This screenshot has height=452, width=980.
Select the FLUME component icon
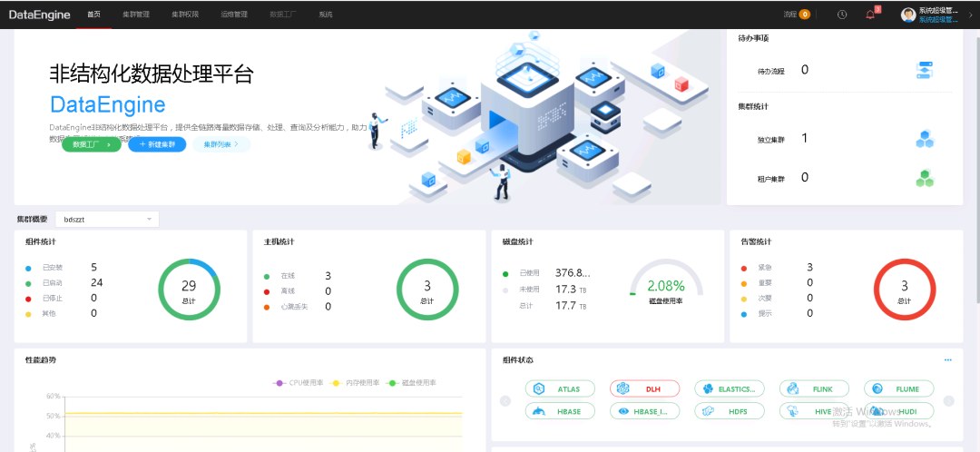[877, 388]
